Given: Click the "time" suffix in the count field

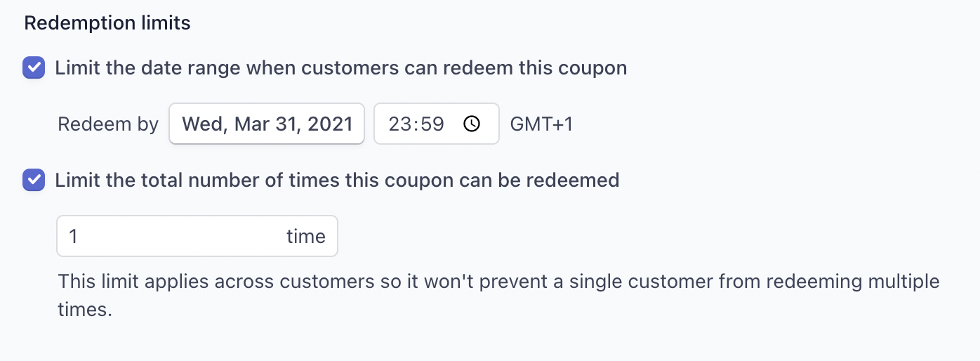Looking at the screenshot, I should tap(306, 237).
